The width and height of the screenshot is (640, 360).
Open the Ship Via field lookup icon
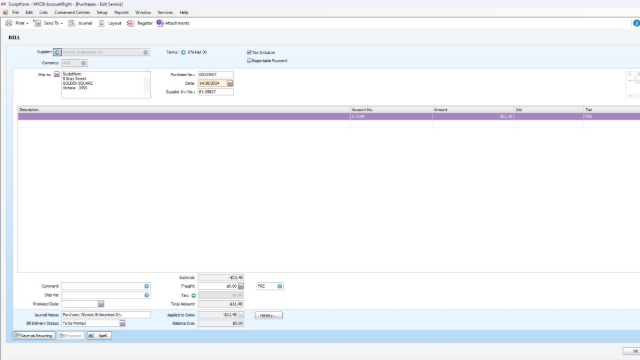(x=147, y=295)
